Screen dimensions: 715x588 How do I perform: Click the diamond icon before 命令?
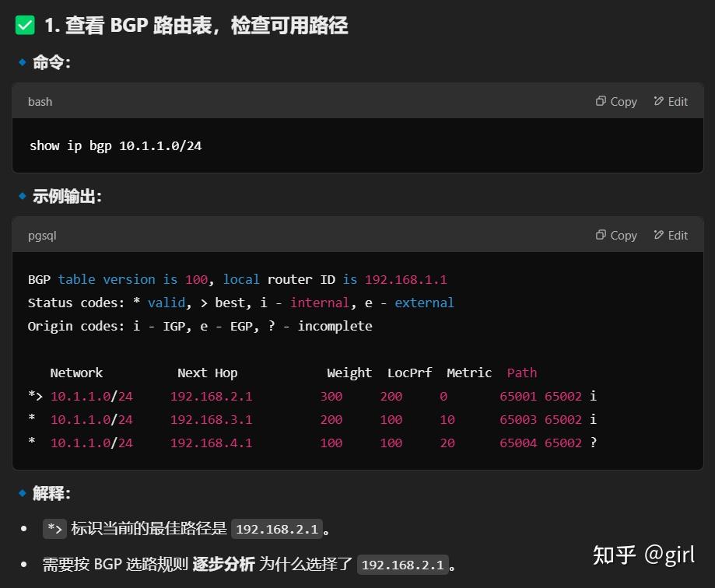(x=23, y=62)
